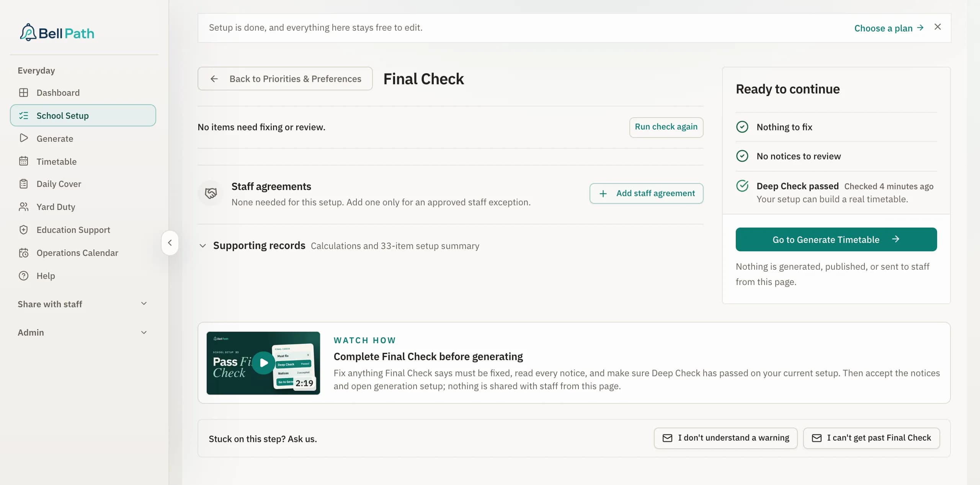Click the 'No items need fixing or review.' text
Screen dimensions: 980x485
(261, 127)
